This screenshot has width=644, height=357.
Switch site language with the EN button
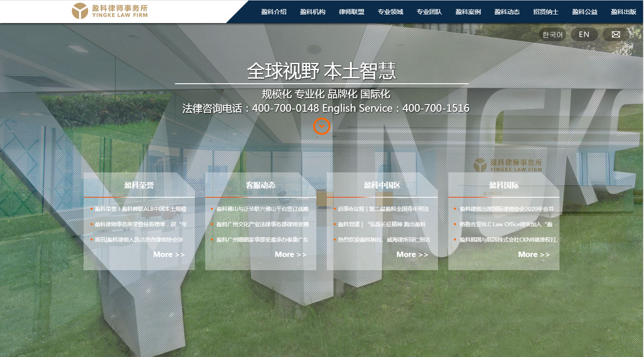click(x=584, y=34)
